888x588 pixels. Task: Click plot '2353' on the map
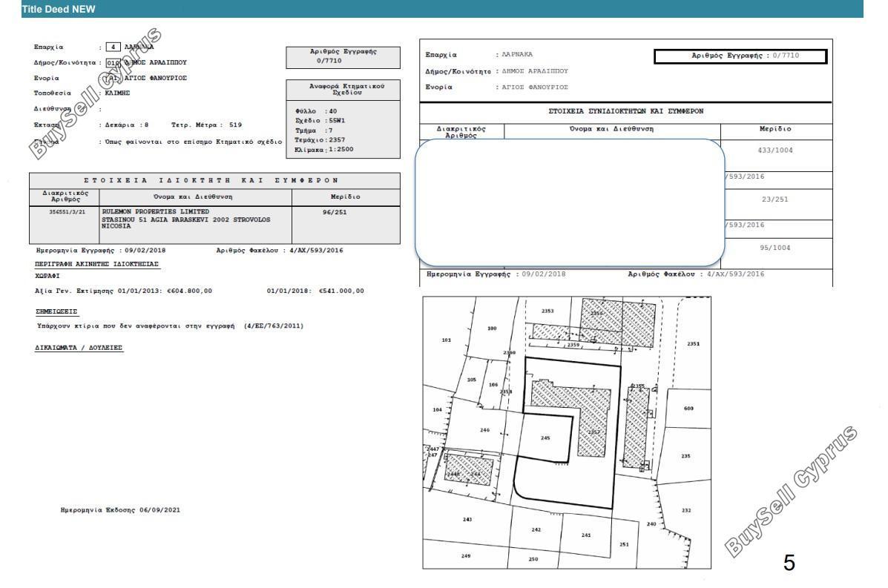547,311
